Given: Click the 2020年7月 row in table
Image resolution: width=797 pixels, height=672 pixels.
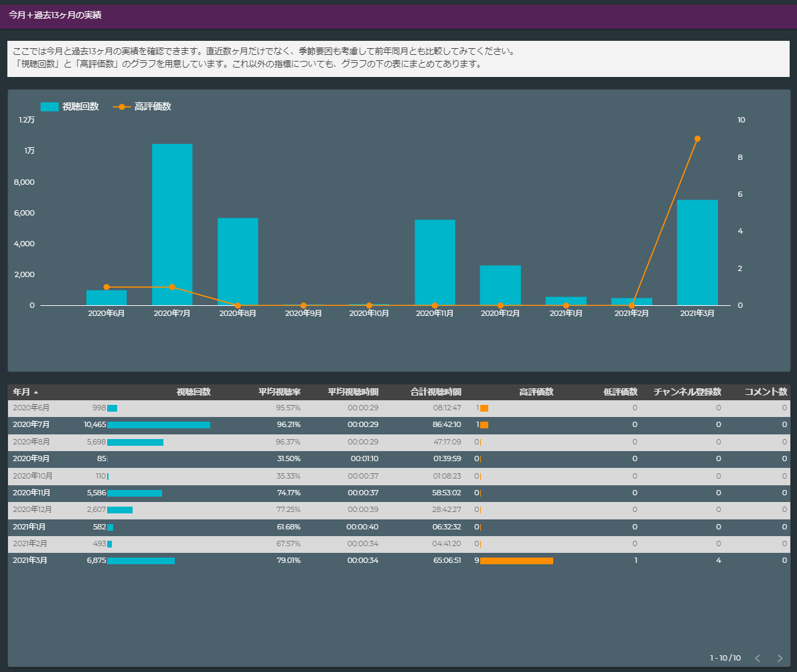Looking at the screenshot, I should pyautogui.click(x=31, y=424).
